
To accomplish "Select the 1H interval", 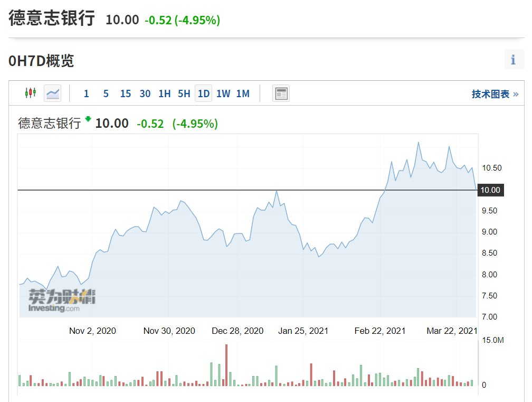I will pyautogui.click(x=165, y=94).
